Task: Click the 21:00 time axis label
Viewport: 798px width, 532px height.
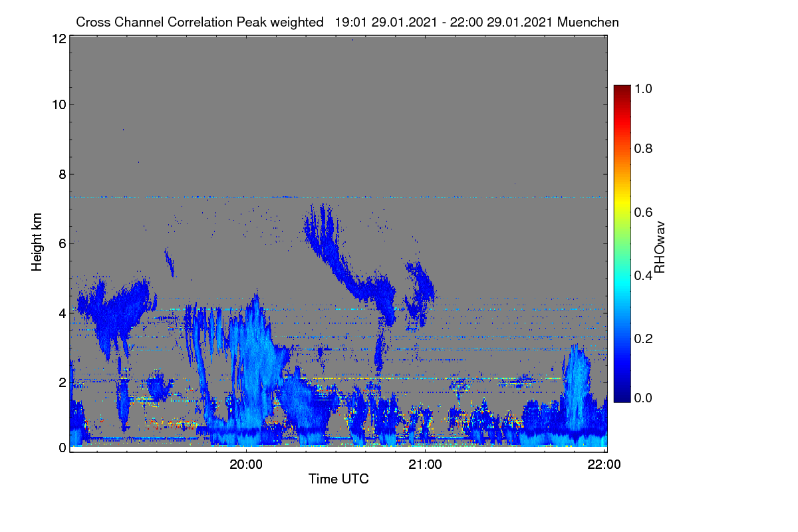Action: [x=425, y=465]
